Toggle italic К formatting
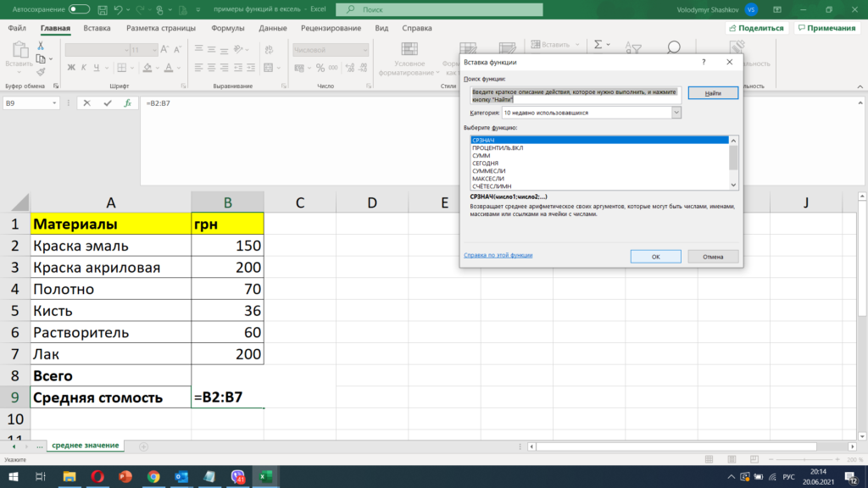This screenshot has height=488, width=868. click(84, 68)
